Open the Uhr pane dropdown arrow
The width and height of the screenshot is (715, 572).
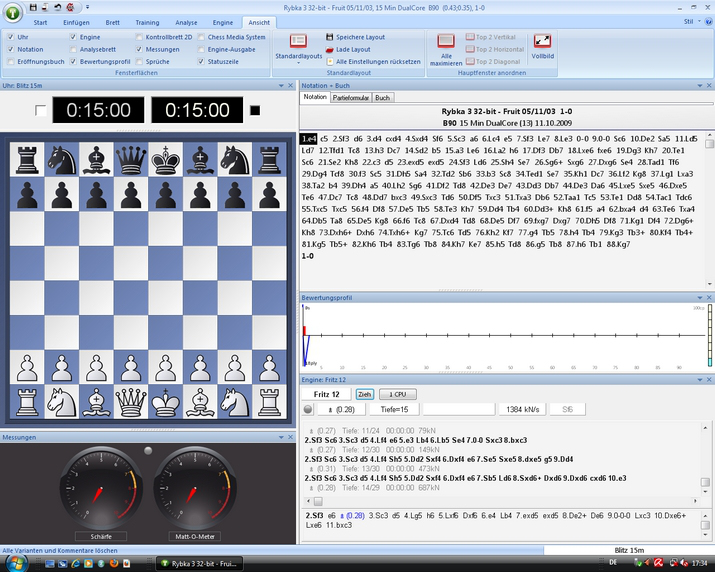[x=281, y=86]
